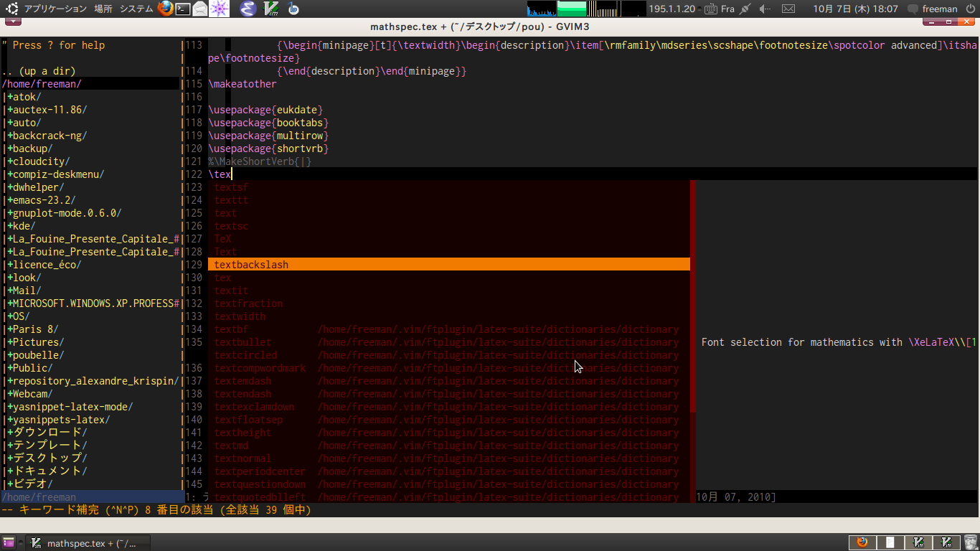Open the terminal launcher icon

coord(183,9)
